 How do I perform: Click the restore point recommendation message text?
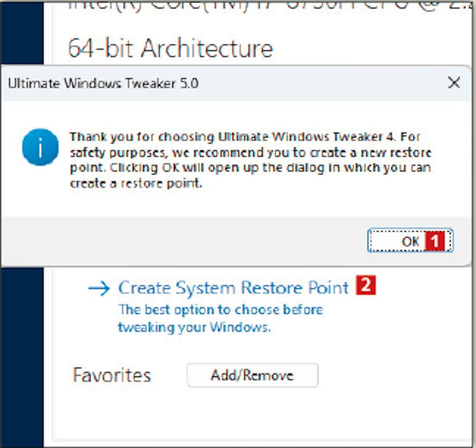pyautogui.click(x=250, y=160)
